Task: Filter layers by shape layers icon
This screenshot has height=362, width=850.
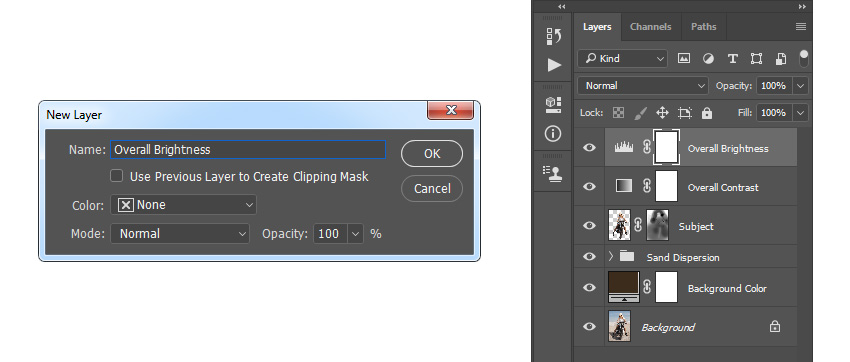Action: (756, 59)
